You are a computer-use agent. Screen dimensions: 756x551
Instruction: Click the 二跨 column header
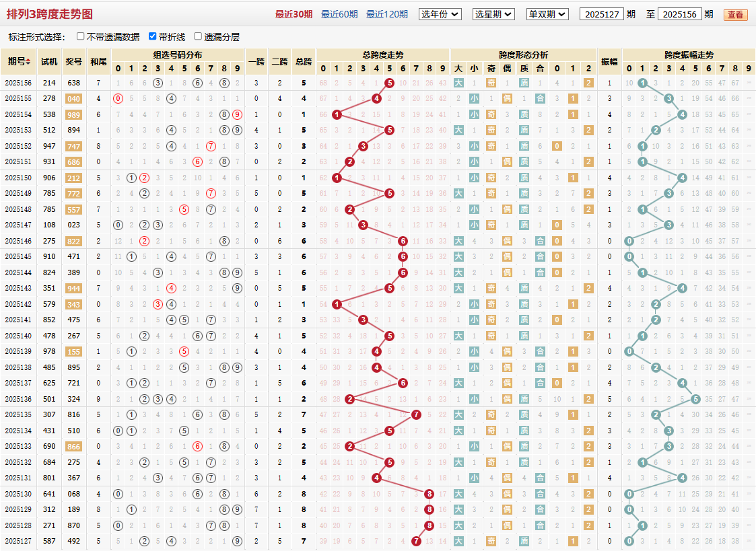[x=279, y=62]
